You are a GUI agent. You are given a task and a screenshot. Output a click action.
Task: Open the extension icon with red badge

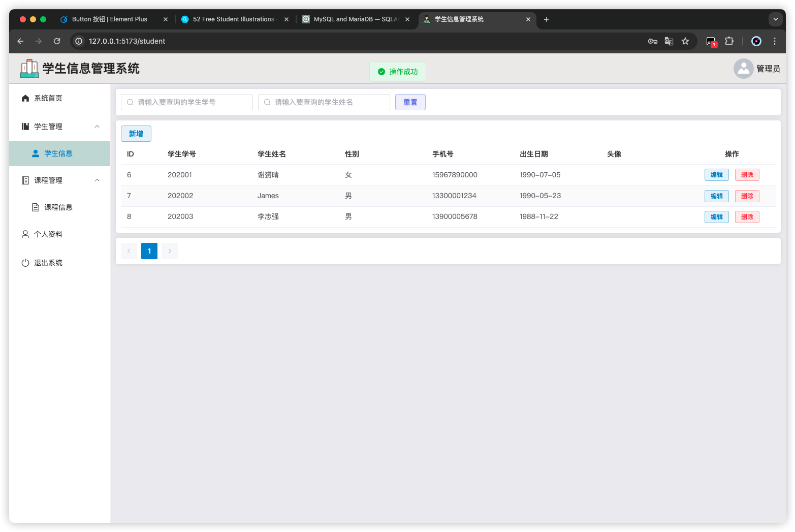tap(712, 42)
